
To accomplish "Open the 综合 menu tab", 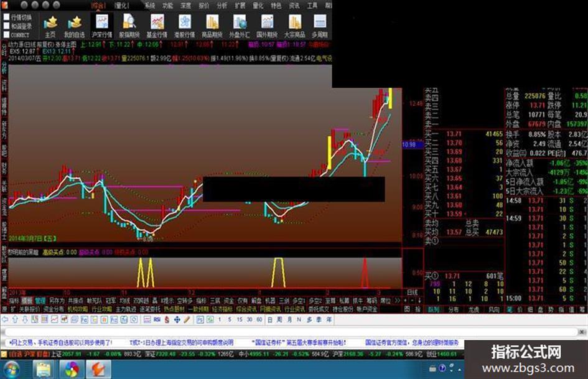I will (x=99, y=6).
